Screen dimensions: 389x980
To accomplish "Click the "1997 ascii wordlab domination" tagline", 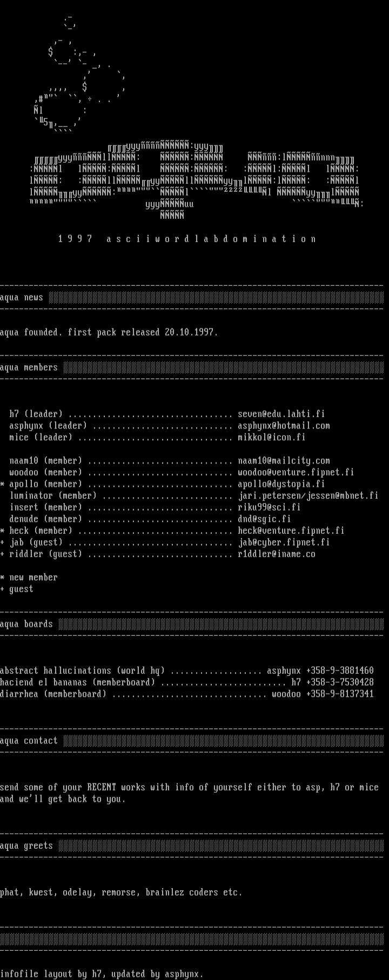I will (x=187, y=239).
